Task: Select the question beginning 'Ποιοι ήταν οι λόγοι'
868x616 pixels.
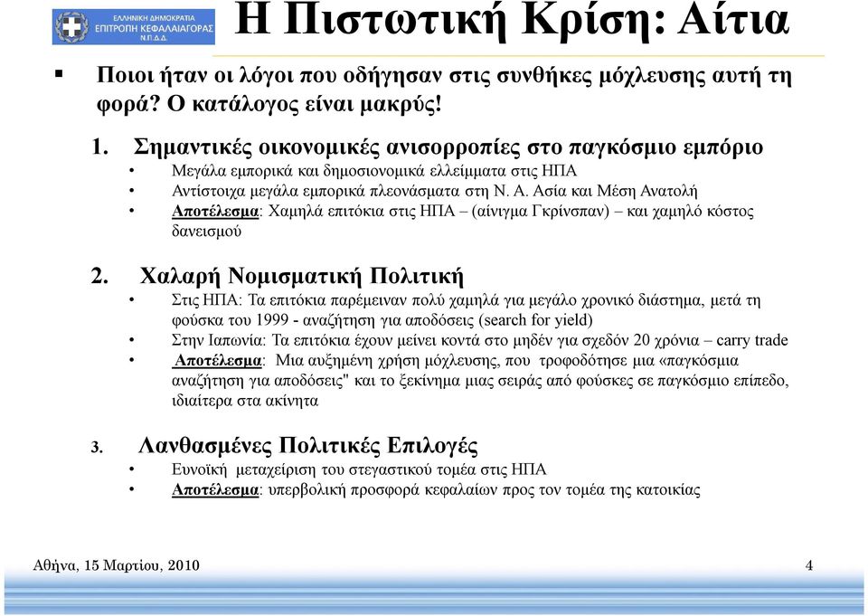Action: pos(444,90)
